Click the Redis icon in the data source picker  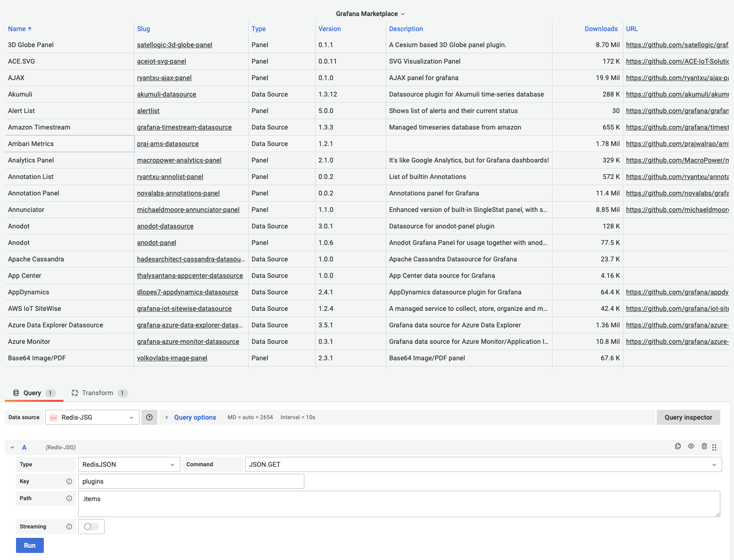pos(53,417)
